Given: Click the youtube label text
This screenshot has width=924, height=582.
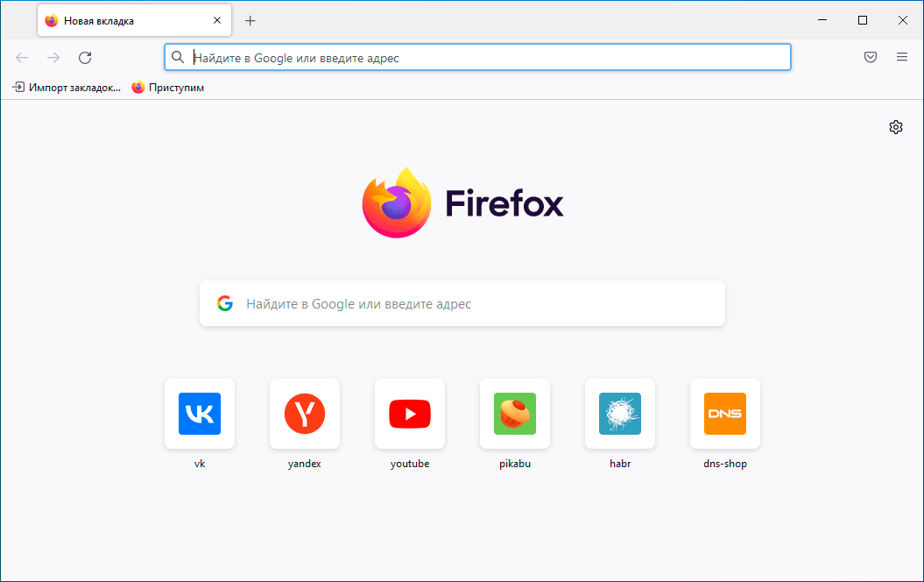Looking at the screenshot, I should click(410, 464).
